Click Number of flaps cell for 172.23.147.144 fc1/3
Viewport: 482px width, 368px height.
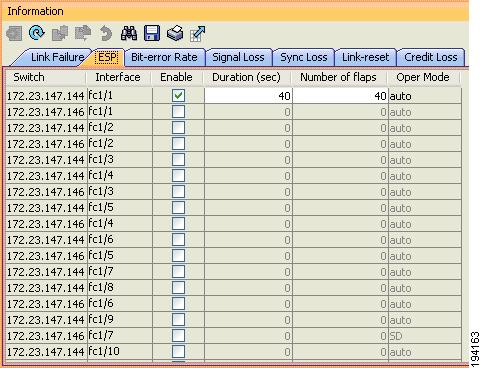tap(340, 160)
